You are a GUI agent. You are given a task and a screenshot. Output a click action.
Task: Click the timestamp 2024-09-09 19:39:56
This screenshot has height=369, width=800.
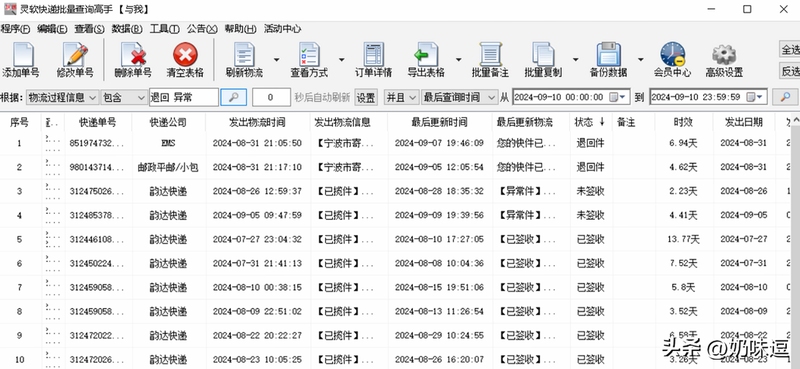tap(439, 215)
